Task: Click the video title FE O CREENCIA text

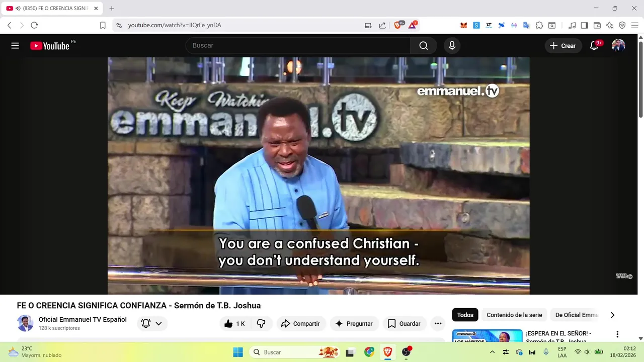Action: pos(139,306)
